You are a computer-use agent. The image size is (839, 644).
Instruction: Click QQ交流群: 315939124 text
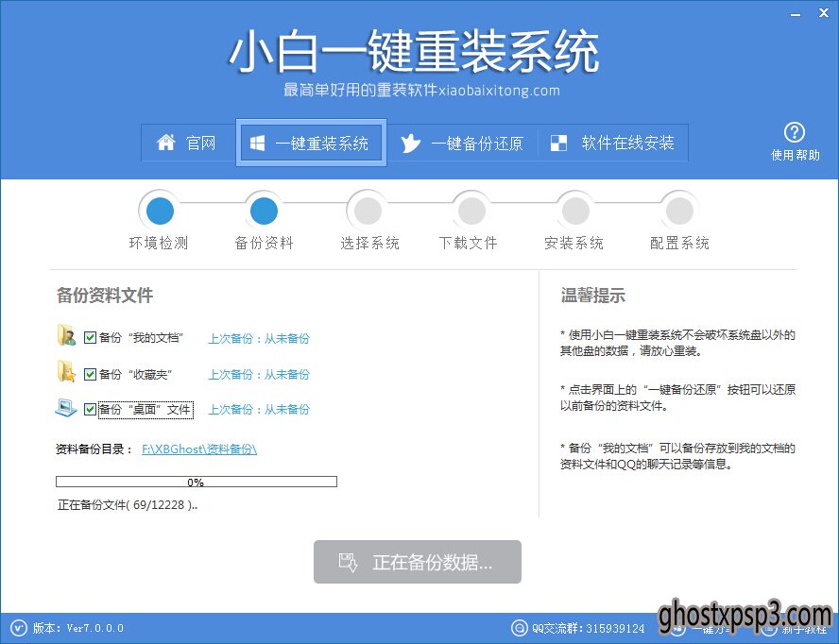588,628
